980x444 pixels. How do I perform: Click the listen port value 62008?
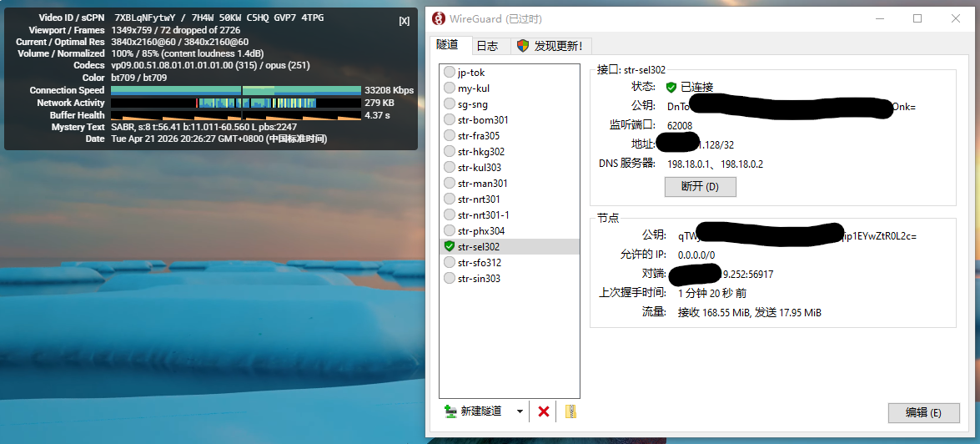(x=680, y=126)
